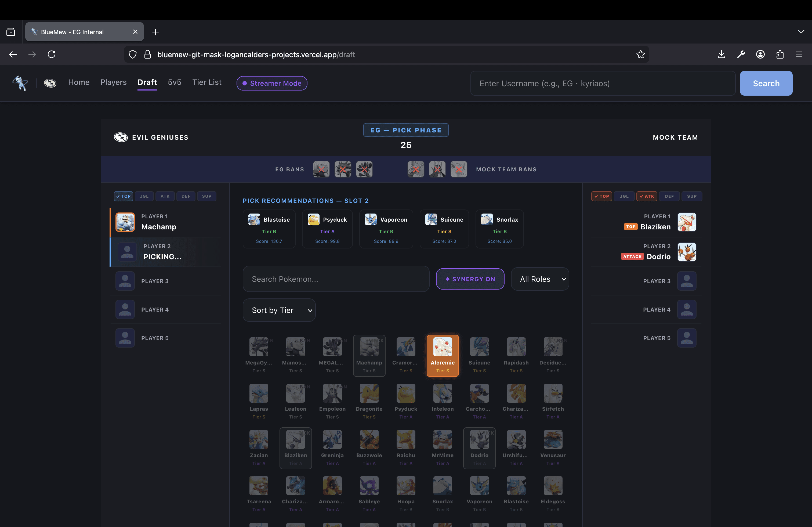Go to the Home page link
This screenshot has width=812, height=527.
click(x=78, y=82)
